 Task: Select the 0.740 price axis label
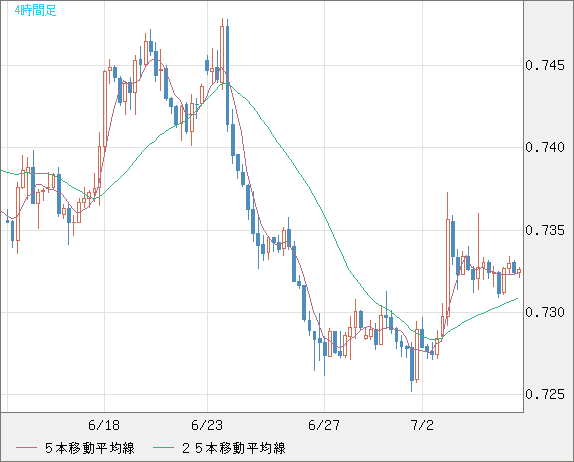[x=545, y=148]
